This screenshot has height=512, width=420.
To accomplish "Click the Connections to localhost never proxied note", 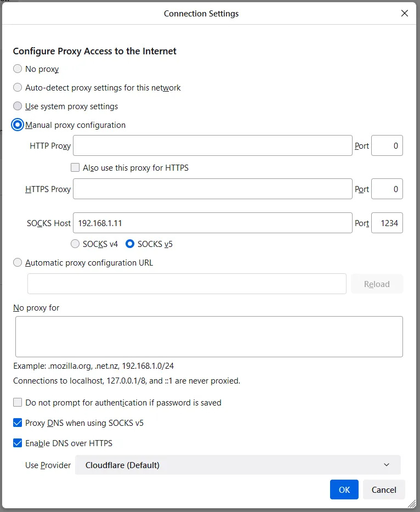I will click(127, 381).
